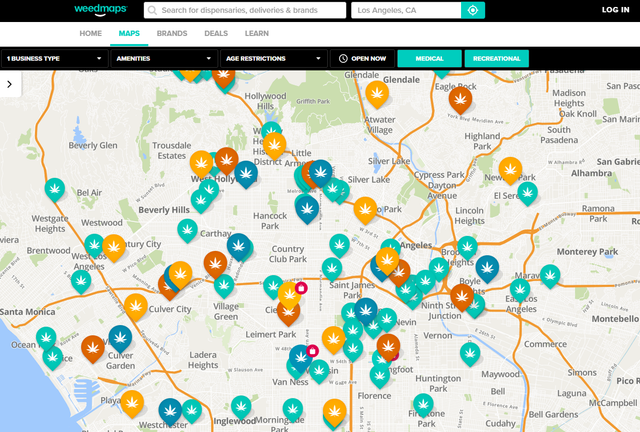Open the Learn tab
This screenshot has width=640, height=432.
[x=257, y=33]
